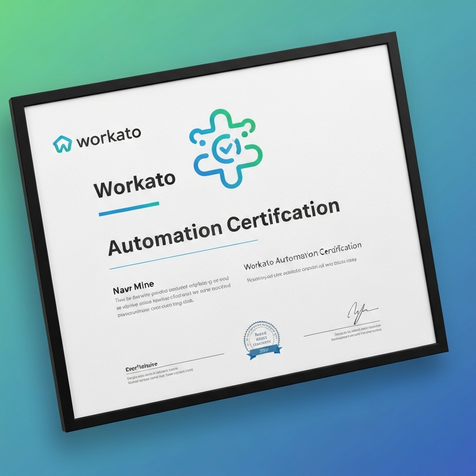The width and height of the screenshot is (476, 476).
Task: Click the bold label at bottom left
Action: 141,366
